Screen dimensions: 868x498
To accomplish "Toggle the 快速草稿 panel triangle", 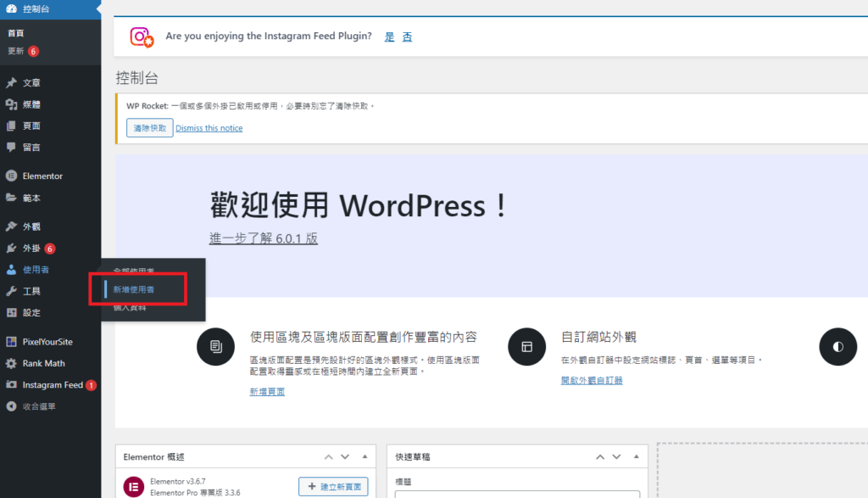I will coord(634,456).
